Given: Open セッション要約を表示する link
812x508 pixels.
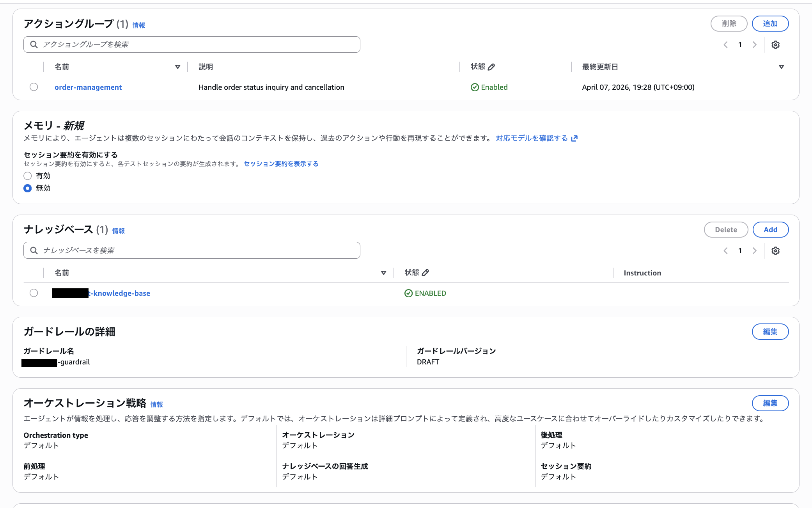Looking at the screenshot, I should click(x=280, y=164).
